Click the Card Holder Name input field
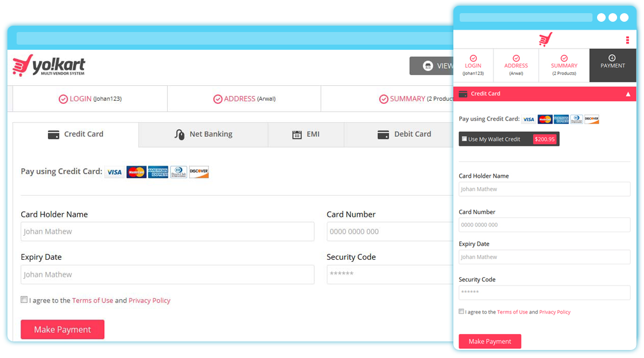Image resolution: width=644 pixels, height=358 pixels. (x=167, y=231)
